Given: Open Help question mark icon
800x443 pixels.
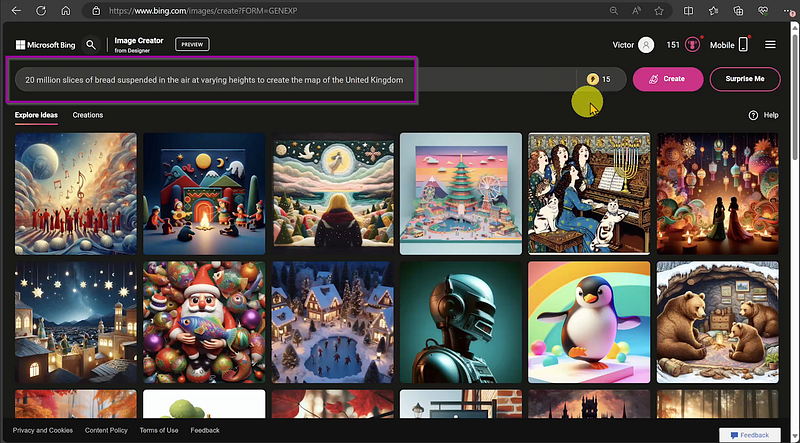Looking at the screenshot, I should point(753,115).
